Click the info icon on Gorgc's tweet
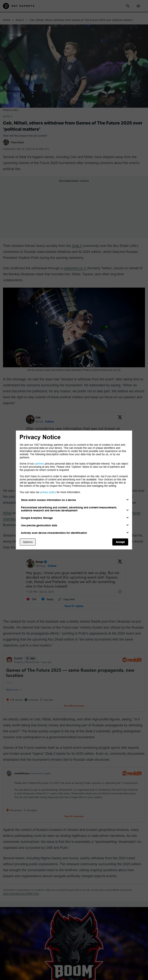148x980 pixels. (x=120, y=592)
